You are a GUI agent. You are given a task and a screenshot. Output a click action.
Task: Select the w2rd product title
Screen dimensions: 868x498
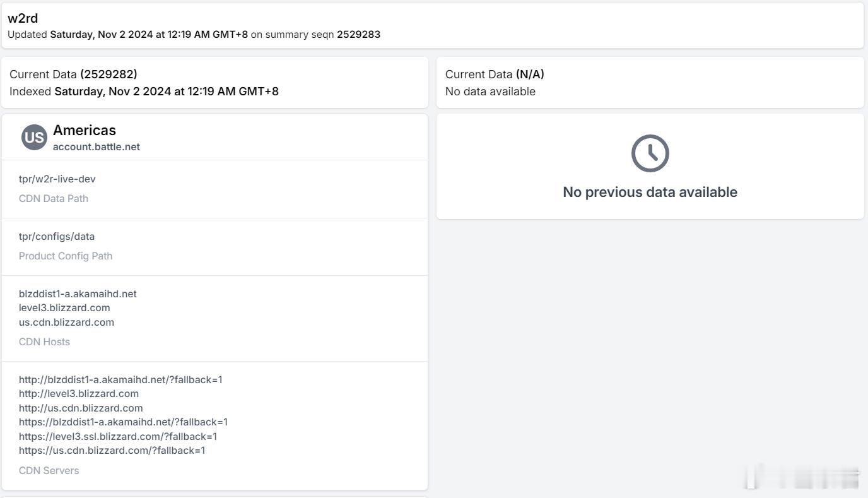[x=23, y=18]
